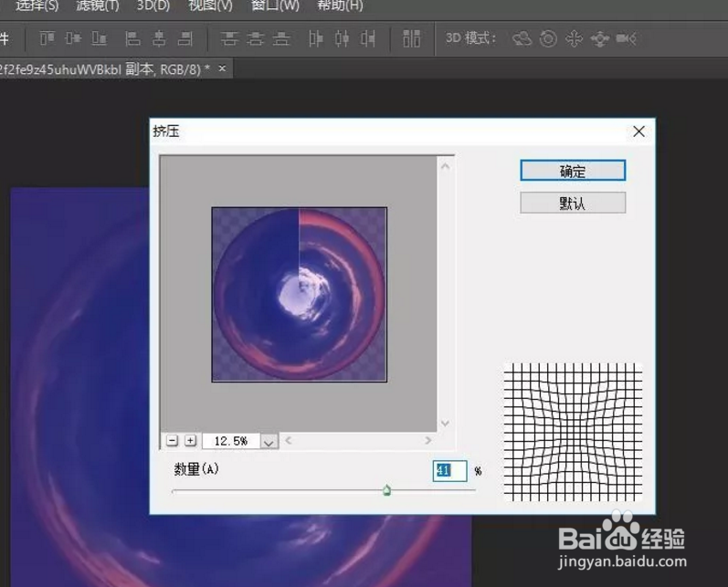Open the 3D(D) menu

tap(153, 5)
